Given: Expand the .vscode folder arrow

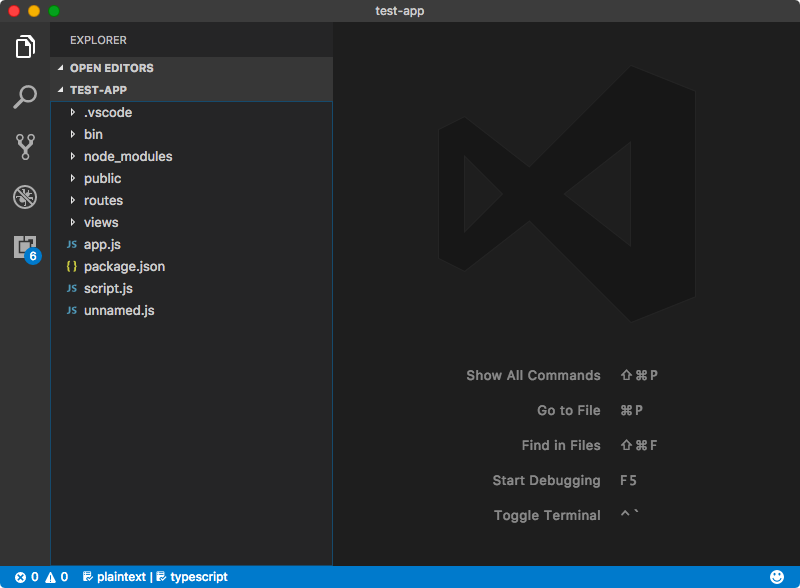Looking at the screenshot, I should coord(73,112).
